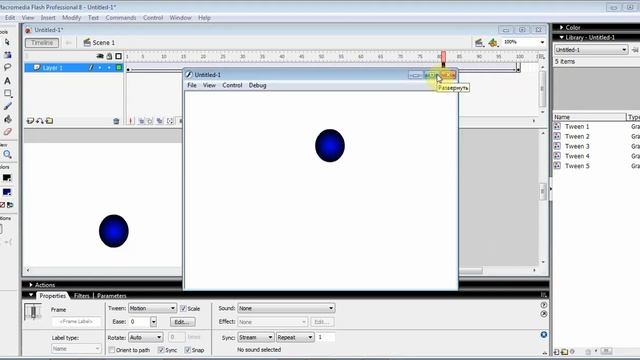Switch to the Parameters tab
This screenshot has width=640, height=360.
tap(111, 296)
